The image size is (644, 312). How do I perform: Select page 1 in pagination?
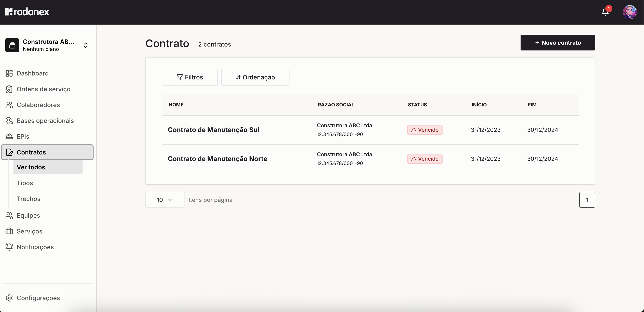point(587,200)
